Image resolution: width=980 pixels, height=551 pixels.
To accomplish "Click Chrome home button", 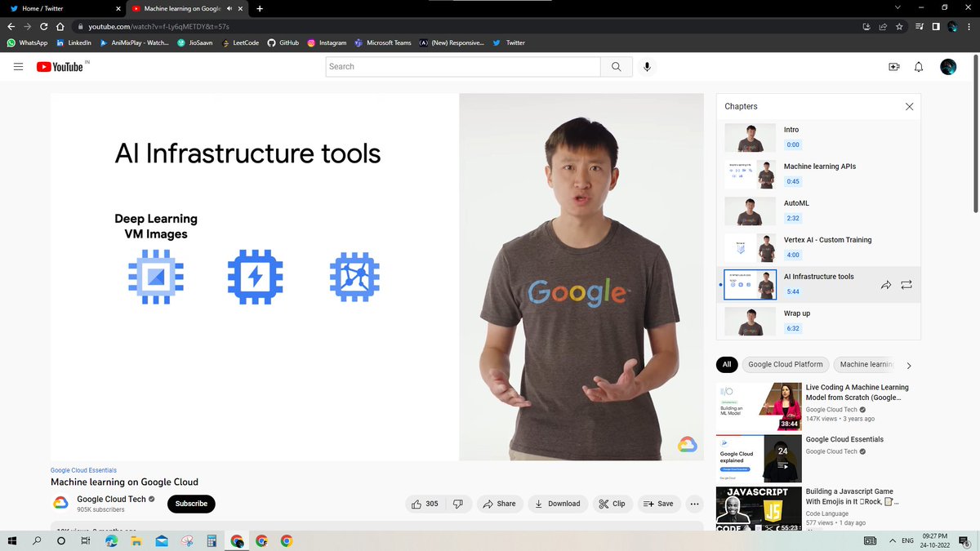I will [60, 26].
